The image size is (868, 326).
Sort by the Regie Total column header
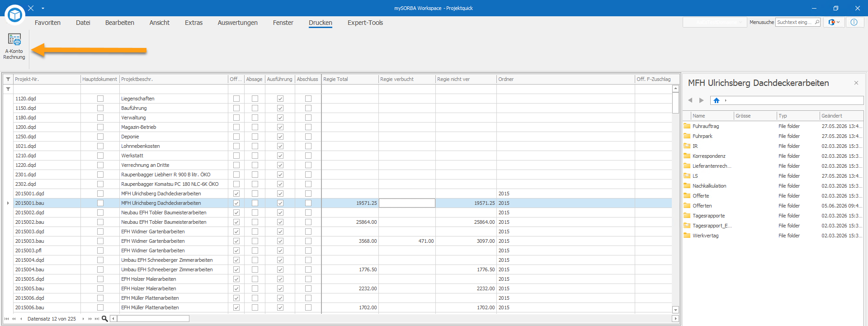[350, 79]
